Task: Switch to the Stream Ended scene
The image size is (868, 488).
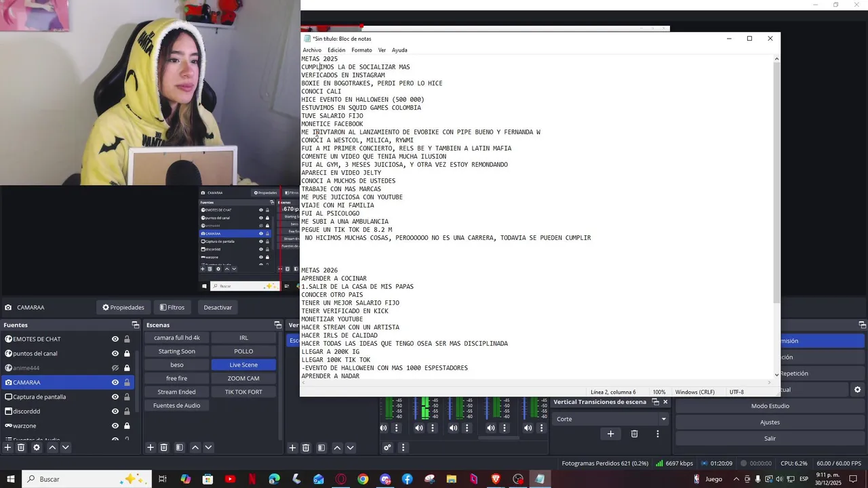Action: tap(177, 392)
